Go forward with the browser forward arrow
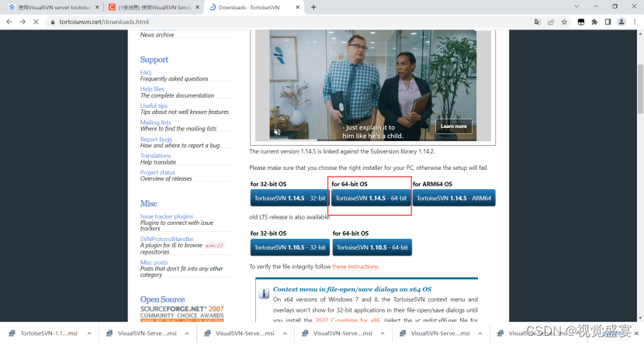 pyautogui.click(x=23, y=22)
